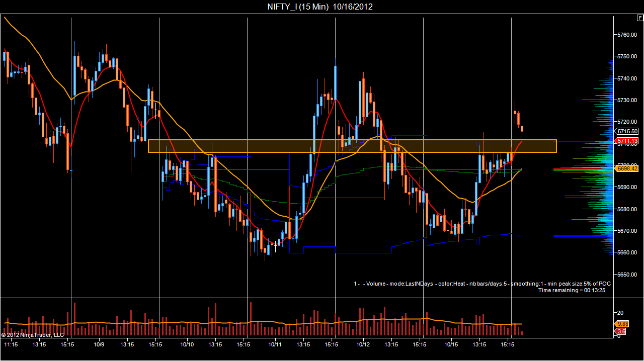Click the 11:15 time label on time axis
The width and height of the screenshot is (644, 361).
(x=11, y=344)
